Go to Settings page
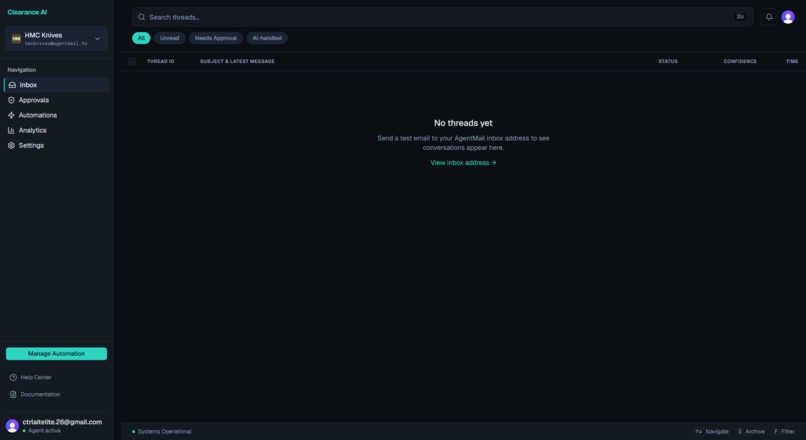The height and width of the screenshot is (440, 806). pos(57,145)
